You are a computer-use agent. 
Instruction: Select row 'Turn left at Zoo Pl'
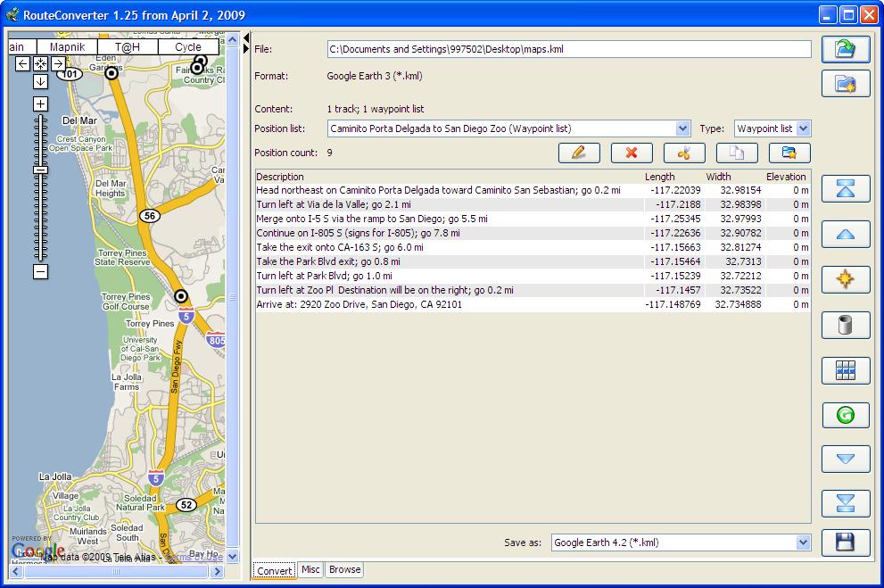coord(533,290)
